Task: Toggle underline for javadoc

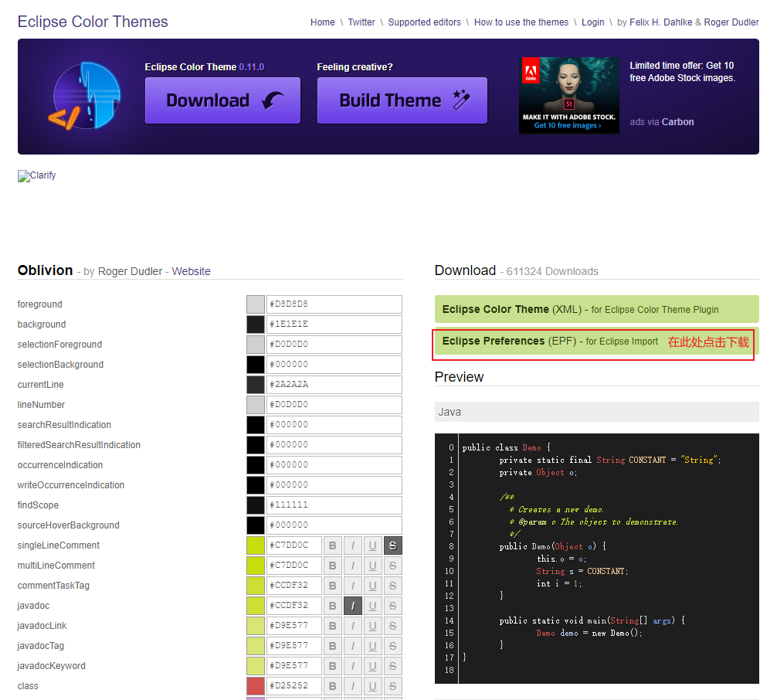Action: [x=372, y=606]
